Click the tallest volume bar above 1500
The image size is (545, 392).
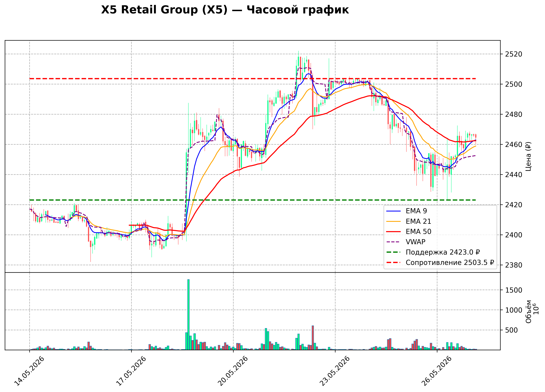[x=188, y=315]
